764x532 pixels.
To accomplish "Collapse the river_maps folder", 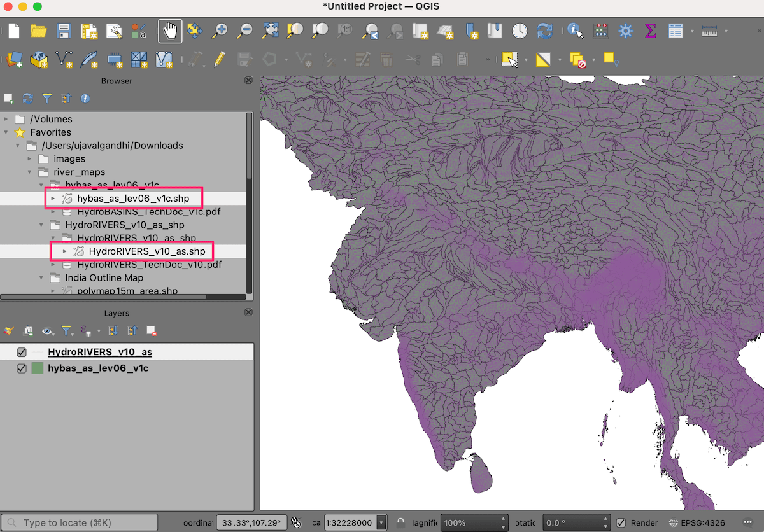I will pyautogui.click(x=30, y=172).
